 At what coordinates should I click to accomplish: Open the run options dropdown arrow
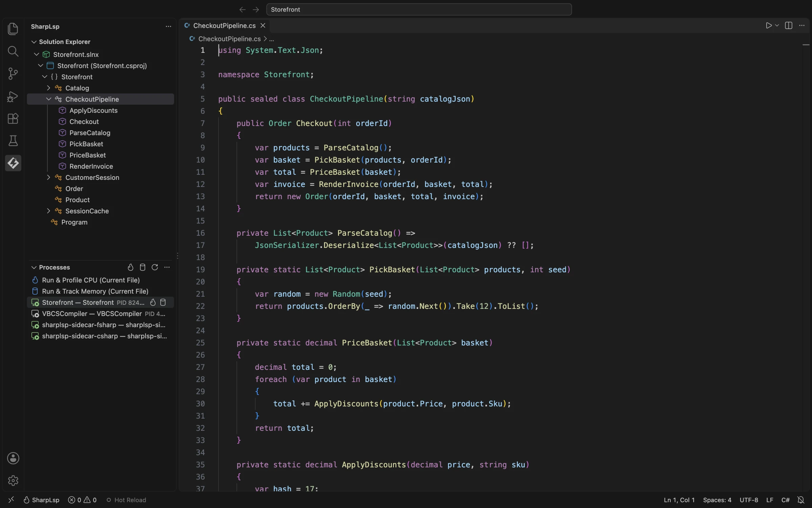(x=777, y=26)
